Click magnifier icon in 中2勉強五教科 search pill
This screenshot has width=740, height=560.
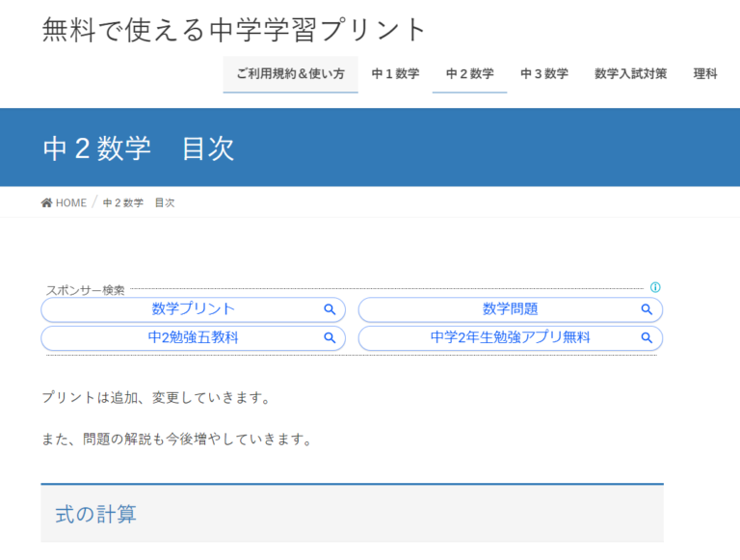(330, 337)
